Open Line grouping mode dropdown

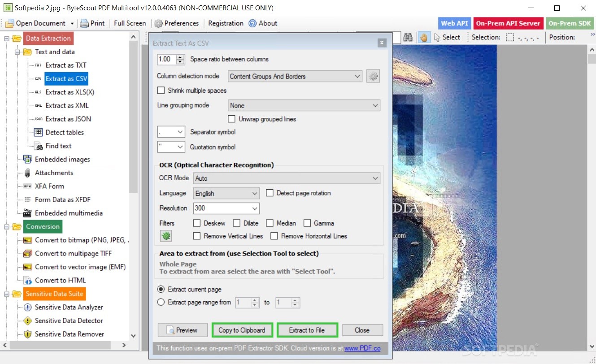point(304,106)
